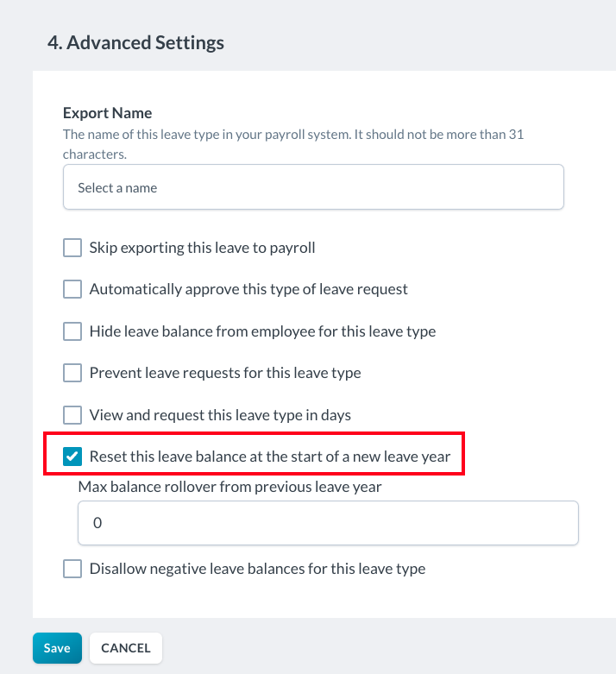Open the Export Name 'Select a name' field

[313, 187]
